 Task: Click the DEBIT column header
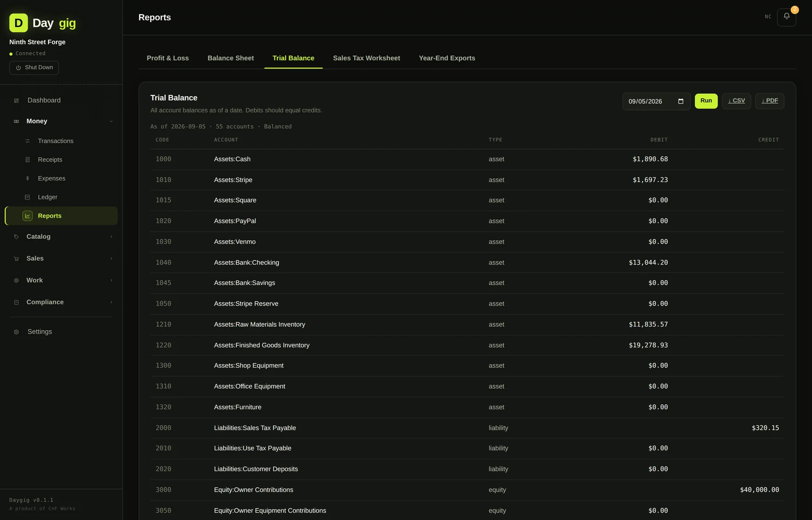(659, 140)
